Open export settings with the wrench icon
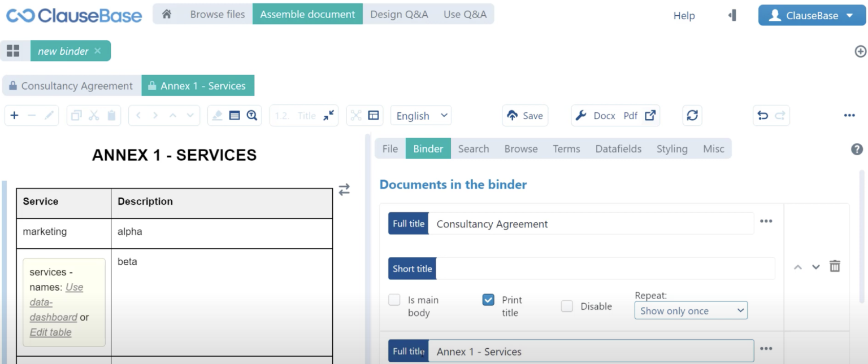The height and width of the screenshot is (364, 868). [x=580, y=116]
